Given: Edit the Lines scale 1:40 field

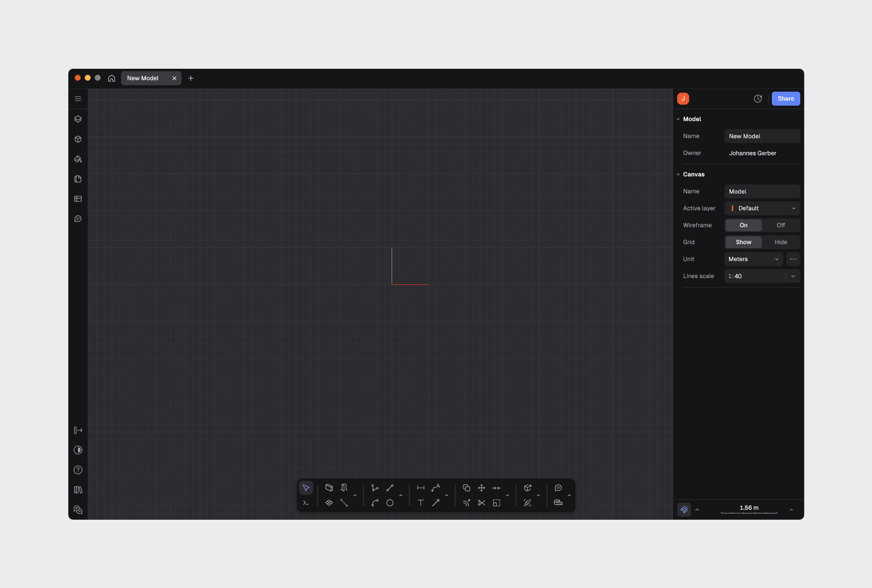Looking at the screenshot, I should pos(755,276).
